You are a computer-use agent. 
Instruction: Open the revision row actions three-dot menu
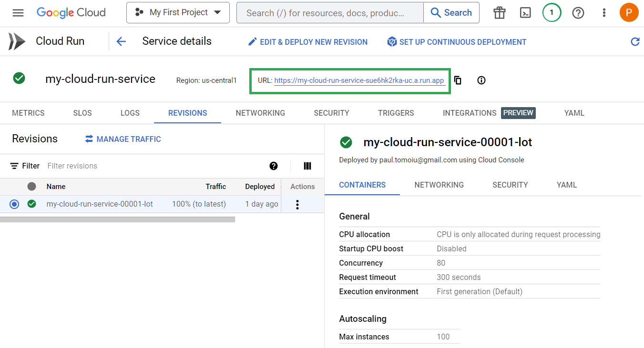(x=297, y=205)
